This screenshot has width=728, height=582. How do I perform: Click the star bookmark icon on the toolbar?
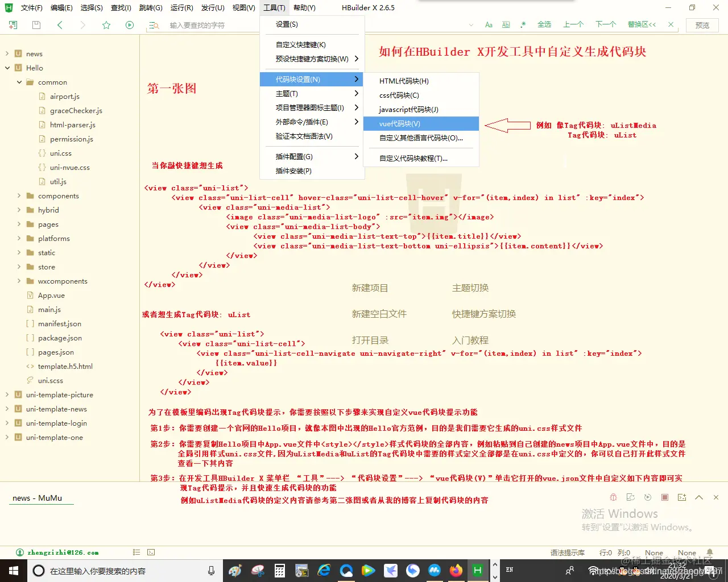[106, 25]
